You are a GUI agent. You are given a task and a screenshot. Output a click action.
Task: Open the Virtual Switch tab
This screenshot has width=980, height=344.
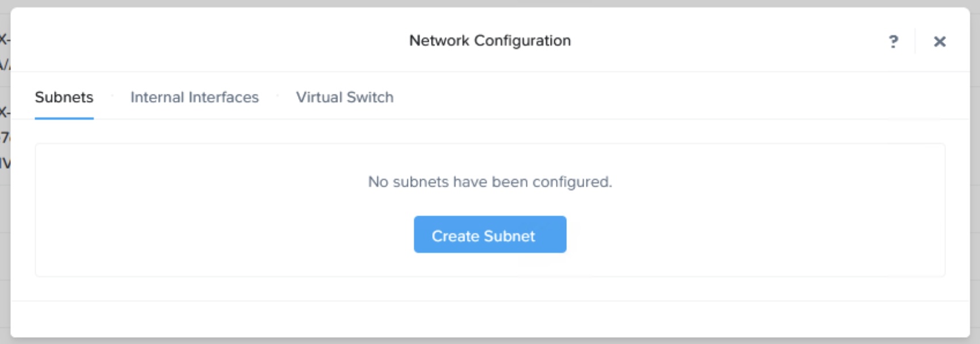click(345, 97)
